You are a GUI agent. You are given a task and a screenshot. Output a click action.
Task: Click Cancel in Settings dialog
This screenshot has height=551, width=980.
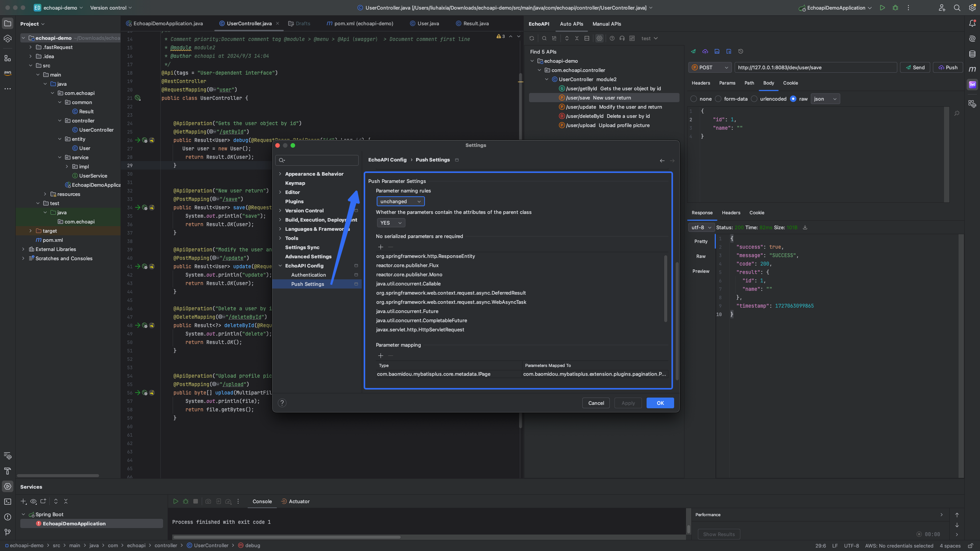point(596,403)
